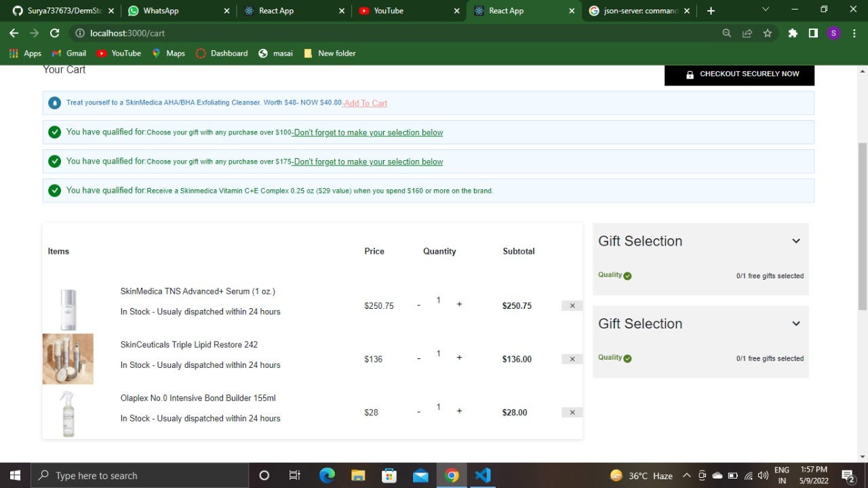Decrease quantity of SkinCeuticals Triple Lipid Restore
The height and width of the screenshot is (488, 868).
click(418, 358)
